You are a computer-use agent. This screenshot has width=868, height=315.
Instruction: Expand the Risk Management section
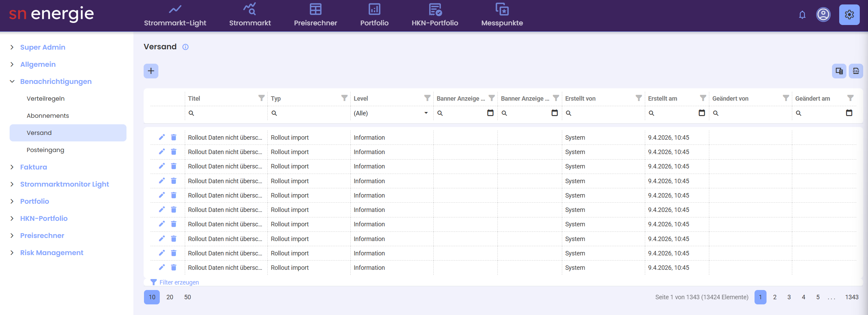[x=12, y=253]
